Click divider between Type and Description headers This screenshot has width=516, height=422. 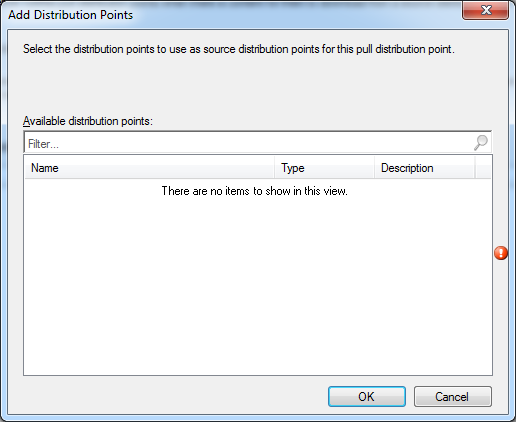coord(374,168)
